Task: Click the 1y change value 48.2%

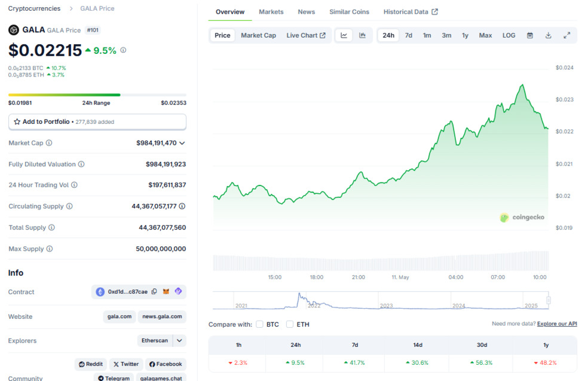Action: pyautogui.click(x=545, y=362)
